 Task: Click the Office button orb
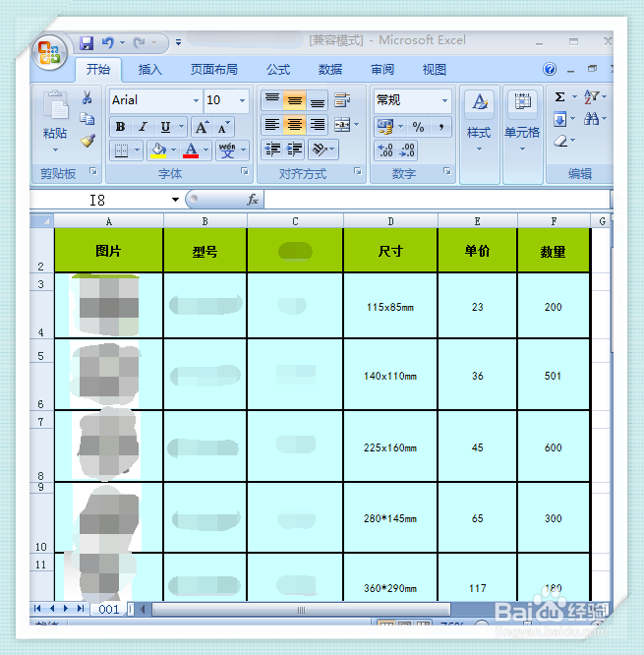(50, 53)
